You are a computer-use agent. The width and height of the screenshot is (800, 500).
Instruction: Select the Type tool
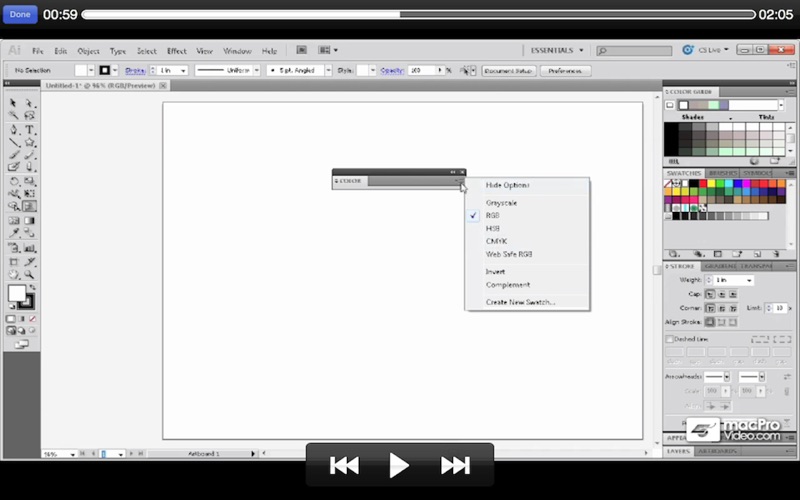click(30, 130)
